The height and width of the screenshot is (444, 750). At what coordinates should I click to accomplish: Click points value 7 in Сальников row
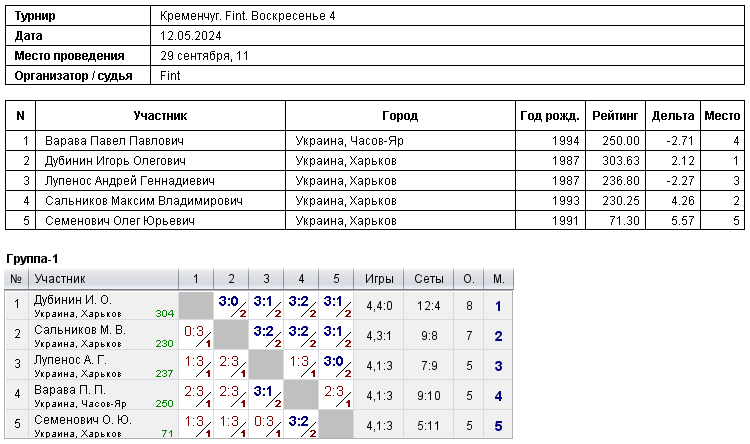point(469,336)
